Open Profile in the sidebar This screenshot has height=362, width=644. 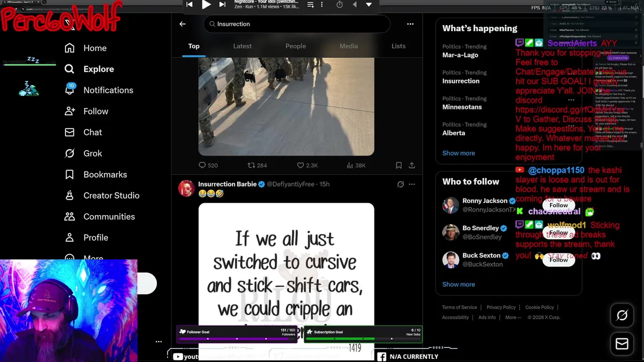click(x=86, y=238)
